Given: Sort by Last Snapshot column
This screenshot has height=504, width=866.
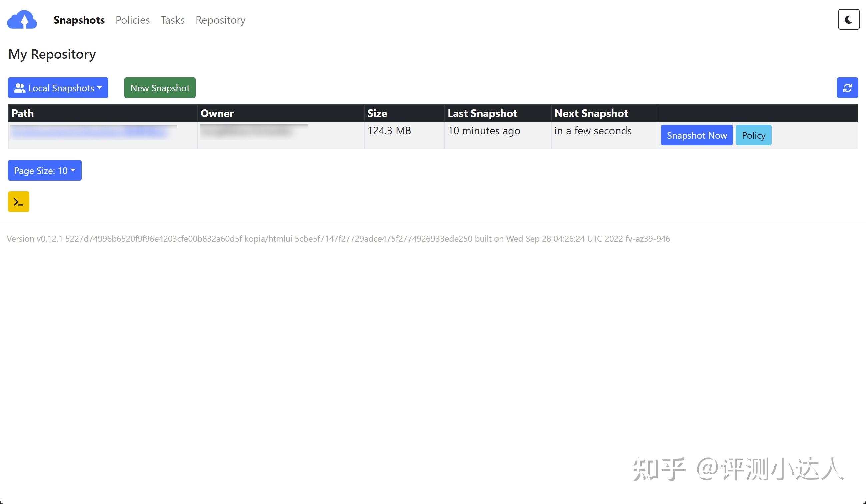Looking at the screenshot, I should (482, 113).
